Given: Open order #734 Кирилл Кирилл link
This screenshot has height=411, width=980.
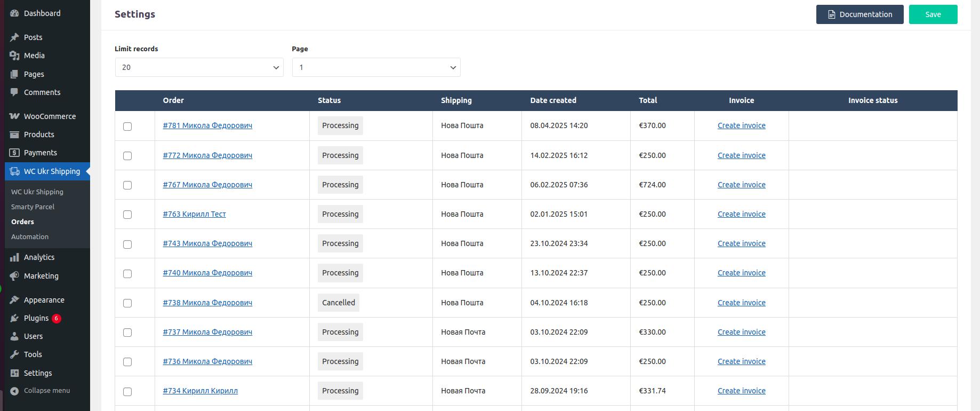Looking at the screenshot, I should pos(200,391).
